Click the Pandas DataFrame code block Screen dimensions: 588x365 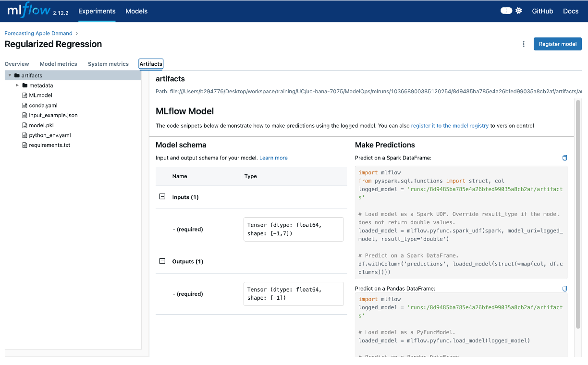461,325
